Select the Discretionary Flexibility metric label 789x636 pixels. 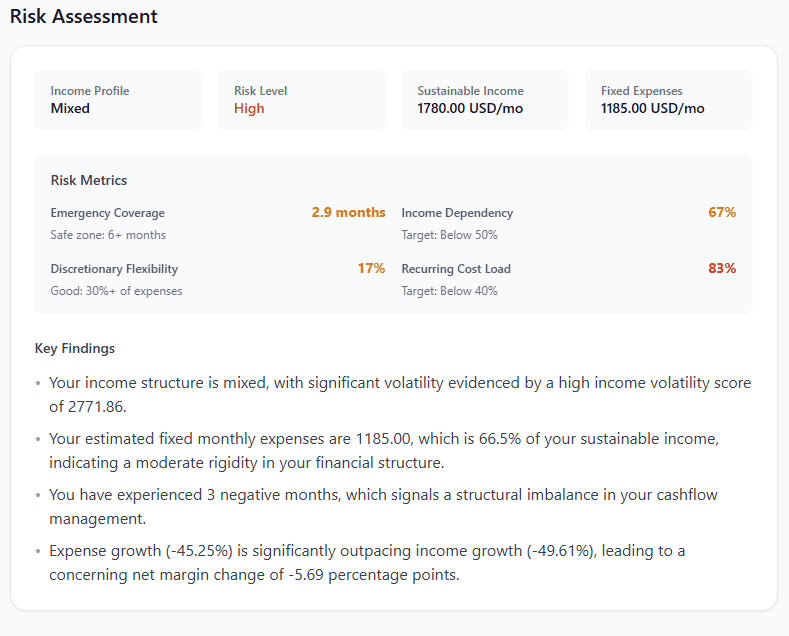coord(114,269)
